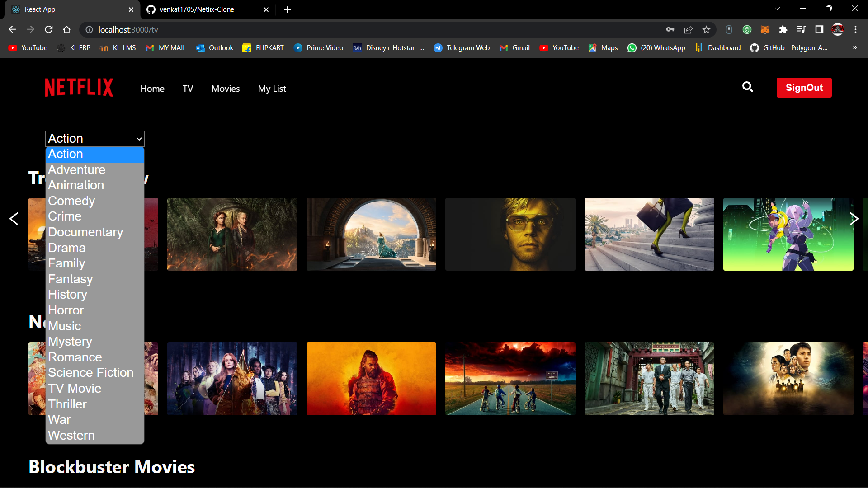
Task: Open the Outlook bookmark
Action: click(x=215, y=47)
